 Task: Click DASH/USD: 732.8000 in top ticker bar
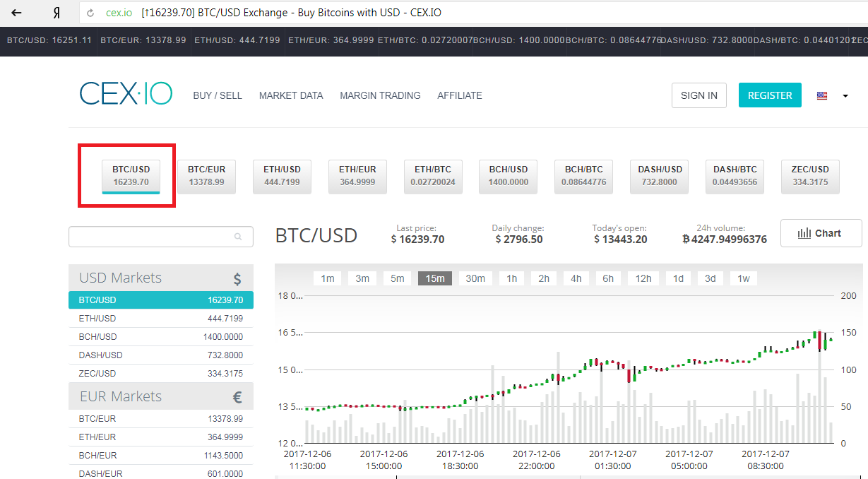pyautogui.click(x=707, y=40)
